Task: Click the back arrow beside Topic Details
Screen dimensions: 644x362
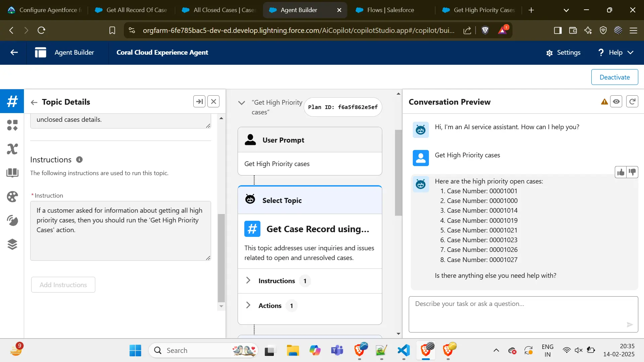Action: tap(34, 102)
